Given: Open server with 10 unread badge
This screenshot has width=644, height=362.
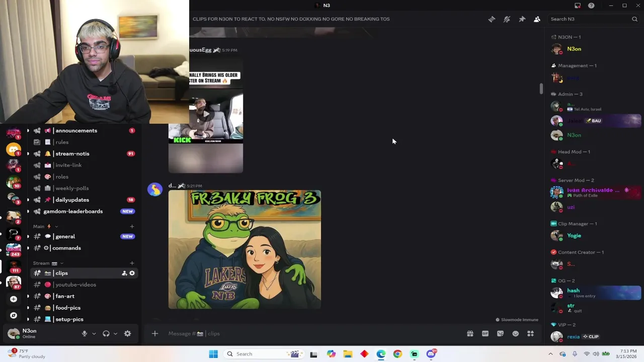Looking at the screenshot, I should click(14, 183).
